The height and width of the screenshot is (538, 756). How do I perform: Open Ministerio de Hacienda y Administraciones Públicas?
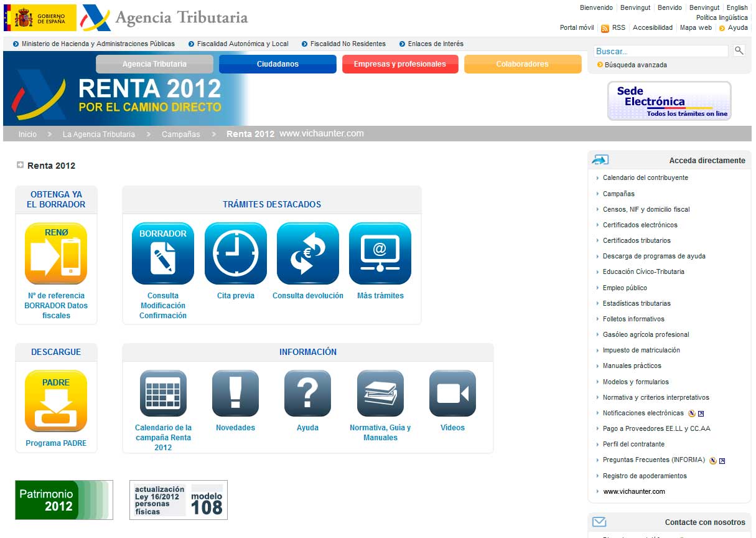click(x=98, y=44)
